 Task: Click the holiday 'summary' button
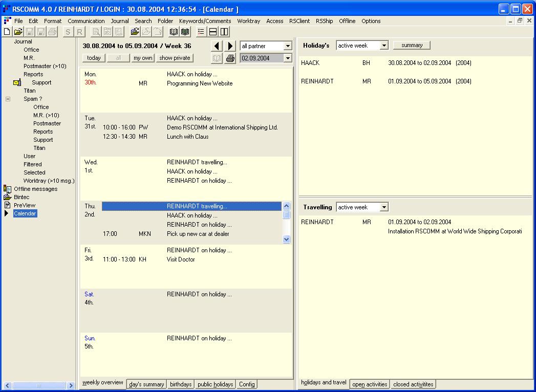[412, 46]
